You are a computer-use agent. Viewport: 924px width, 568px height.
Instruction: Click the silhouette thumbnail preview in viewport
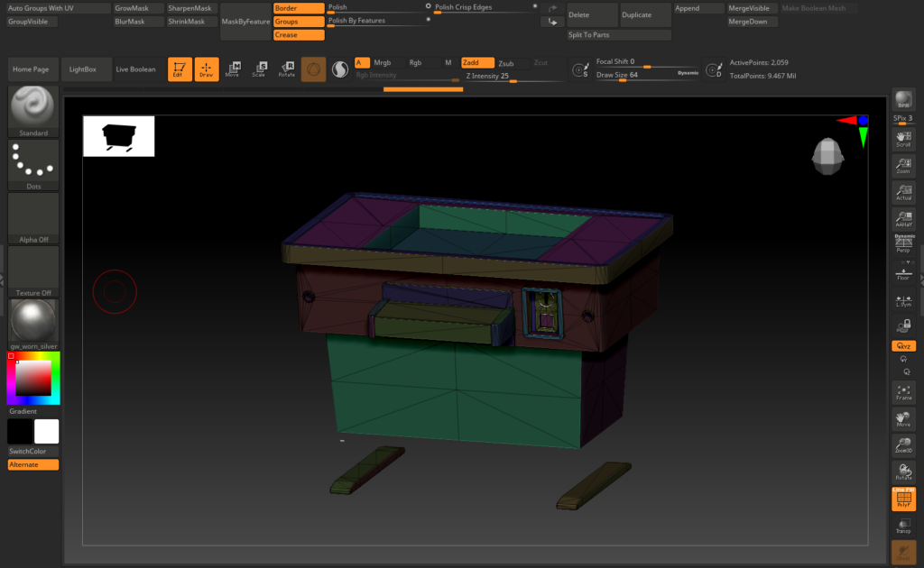tap(118, 136)
